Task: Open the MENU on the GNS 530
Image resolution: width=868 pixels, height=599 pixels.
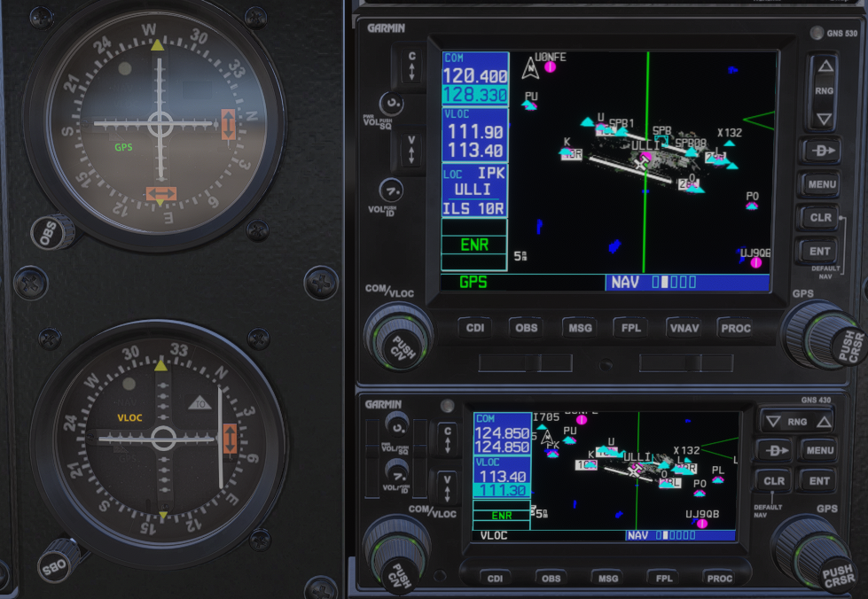Action: (820, 184)
